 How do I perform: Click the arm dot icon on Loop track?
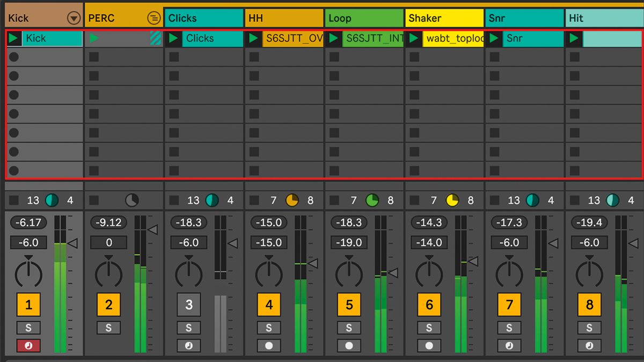tap(349, 345)
